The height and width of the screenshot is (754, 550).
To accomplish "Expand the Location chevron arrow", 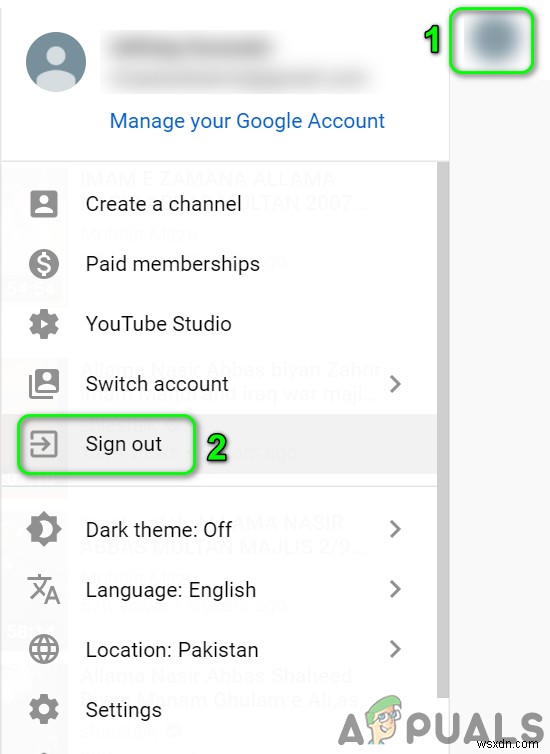I will (x=395, y=649).
